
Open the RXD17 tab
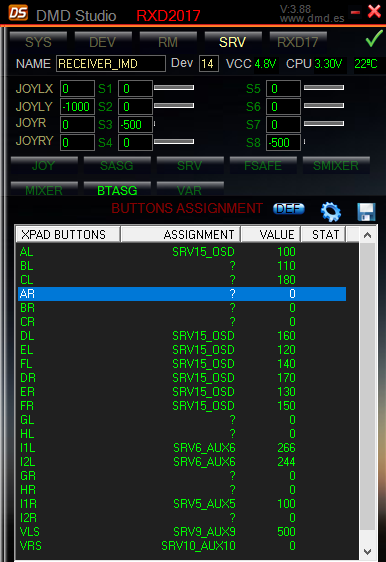point(298,42)
